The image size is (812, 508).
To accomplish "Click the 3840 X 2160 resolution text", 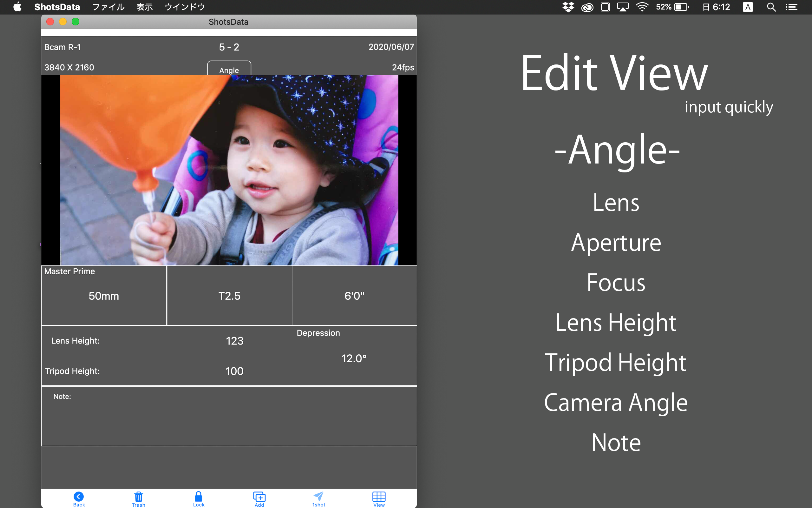I will (x=69, y=68).
